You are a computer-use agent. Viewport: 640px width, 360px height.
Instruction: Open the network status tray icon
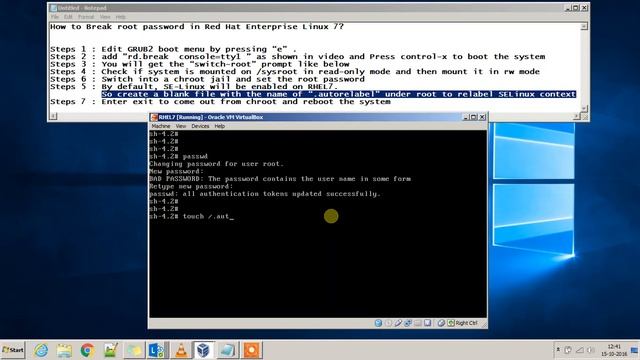pos(580,350)
